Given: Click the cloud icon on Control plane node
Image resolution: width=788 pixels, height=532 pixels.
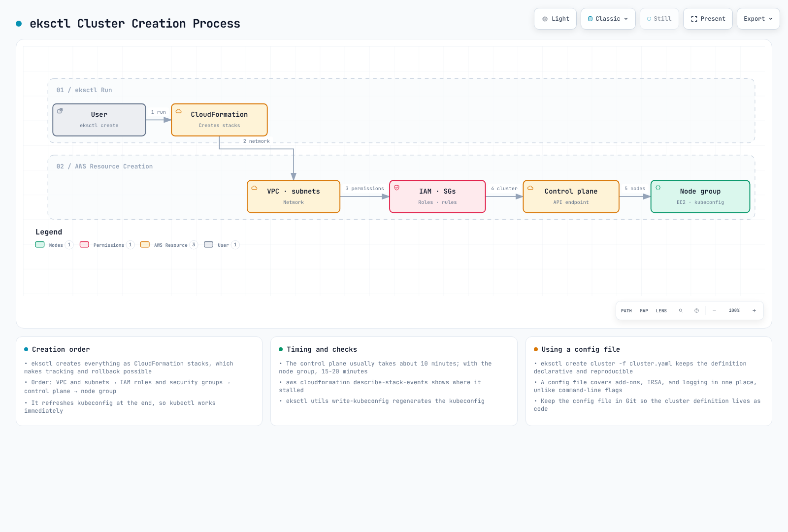Looking at the screenshot, I should 530,188.
